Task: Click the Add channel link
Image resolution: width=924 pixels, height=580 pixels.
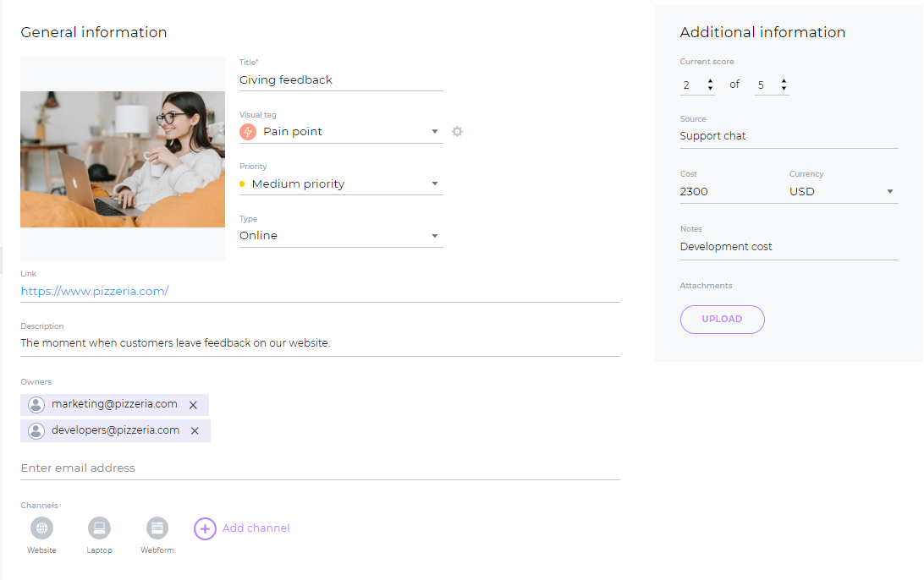Action: click(x=256, y=528)
